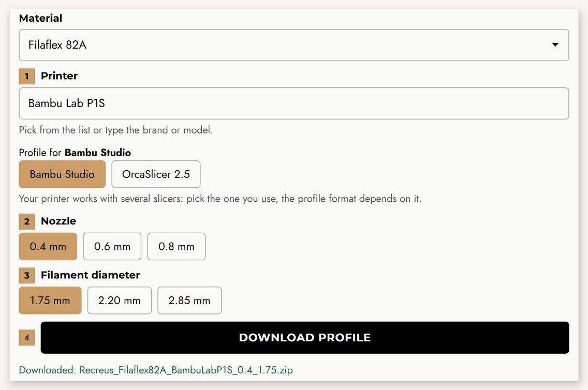This screenshot has height=390, width=588.
Task: Click the 'Your printer works with several slicers' note
Action: pos(220,199)
